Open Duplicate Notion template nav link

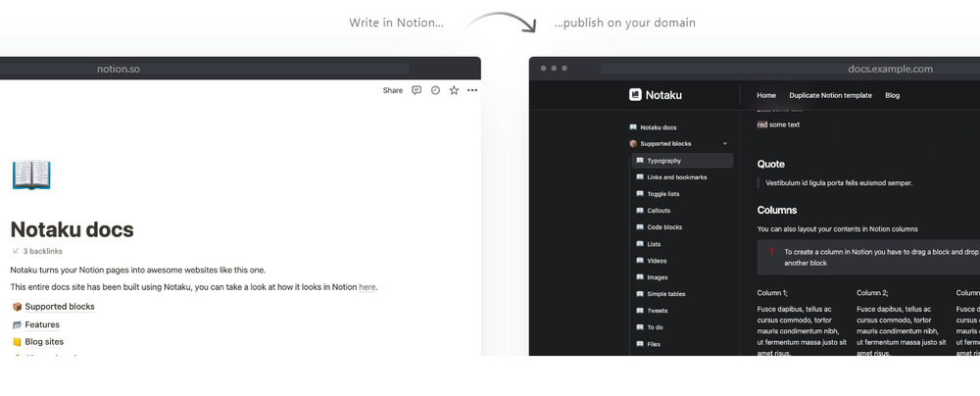(x=830, y=96)
